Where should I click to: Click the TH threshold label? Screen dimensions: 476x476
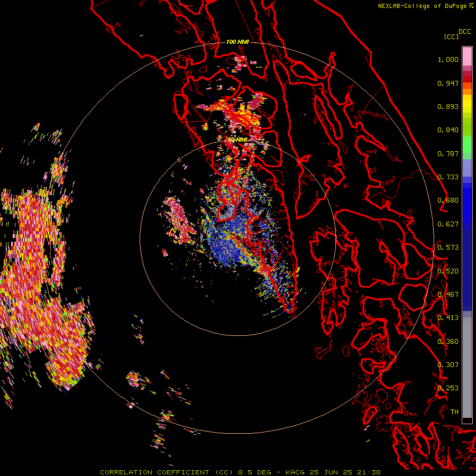pyautogui.click(x=454, y=412)
